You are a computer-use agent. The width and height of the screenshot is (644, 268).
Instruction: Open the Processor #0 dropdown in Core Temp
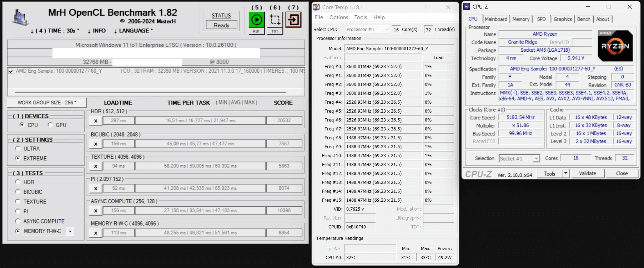[367, 30]
